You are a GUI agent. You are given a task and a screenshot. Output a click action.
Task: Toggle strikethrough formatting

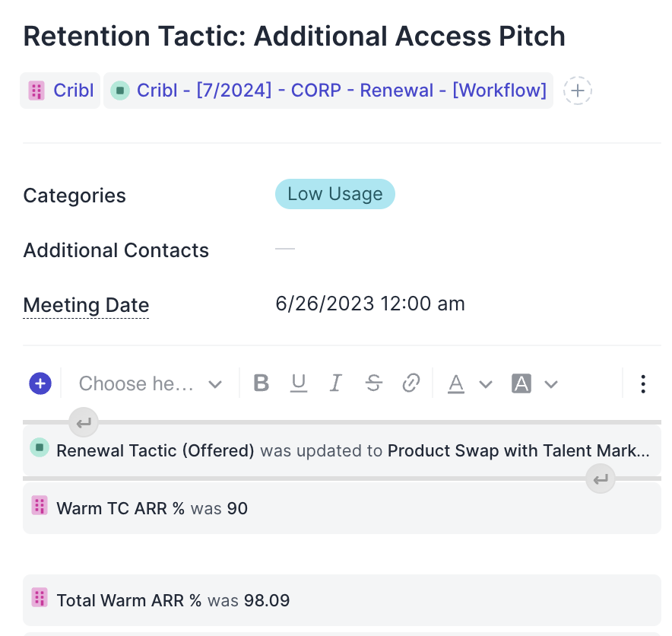[x=373, y=383]
